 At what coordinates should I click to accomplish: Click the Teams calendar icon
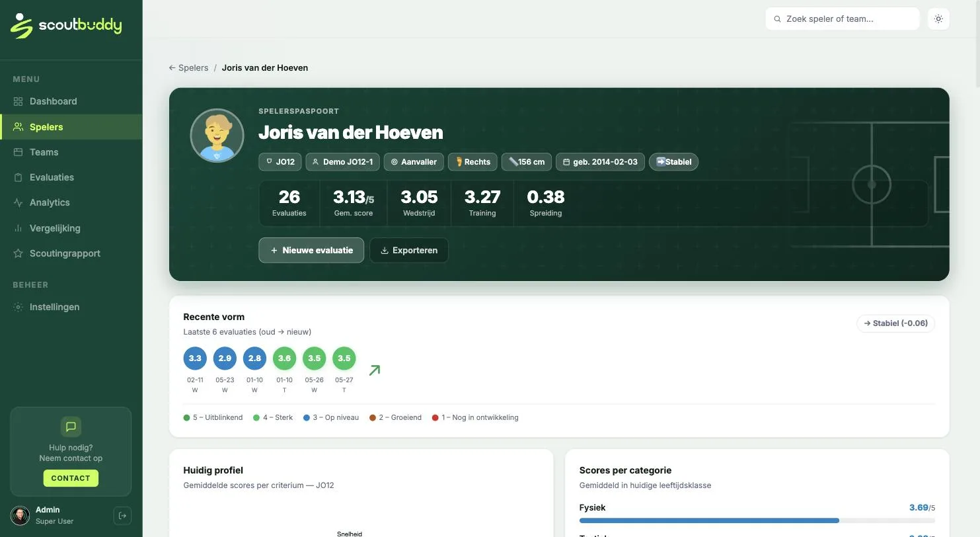pos(18,152)
